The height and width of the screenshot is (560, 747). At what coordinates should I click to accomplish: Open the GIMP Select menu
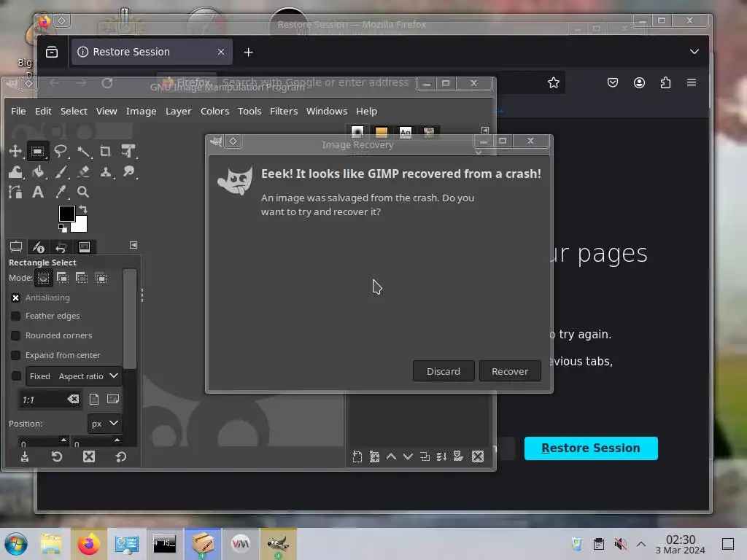pos(74,111)
